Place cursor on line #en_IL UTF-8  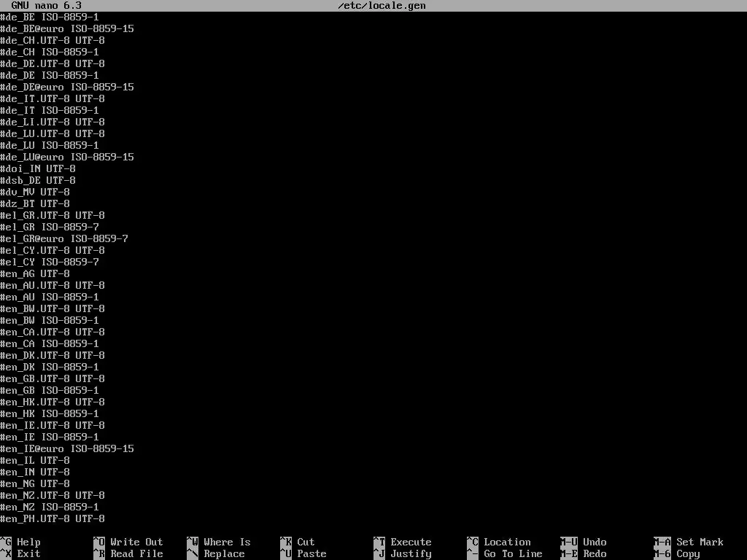tap(35, 460)
